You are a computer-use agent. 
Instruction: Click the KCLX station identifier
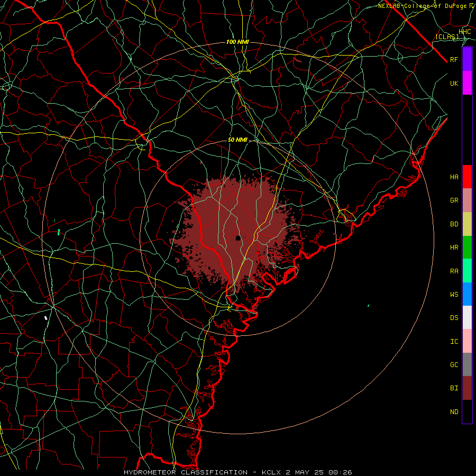tap(271, 472)
